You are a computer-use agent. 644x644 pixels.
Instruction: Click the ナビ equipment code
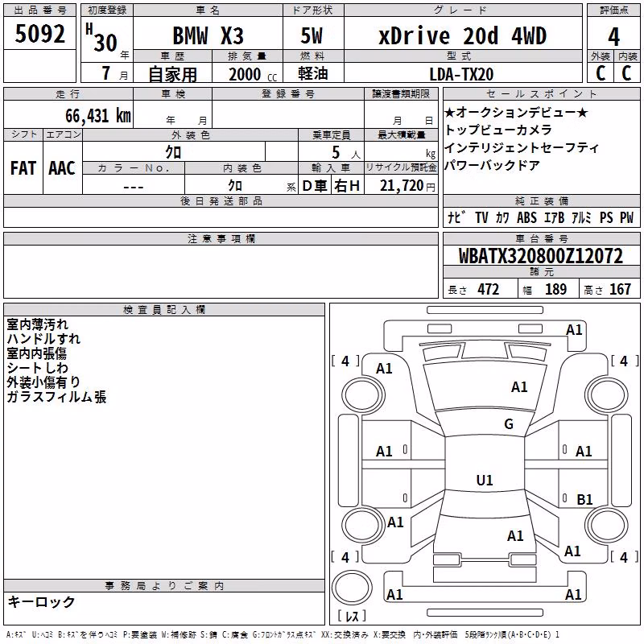pos(456,217)
